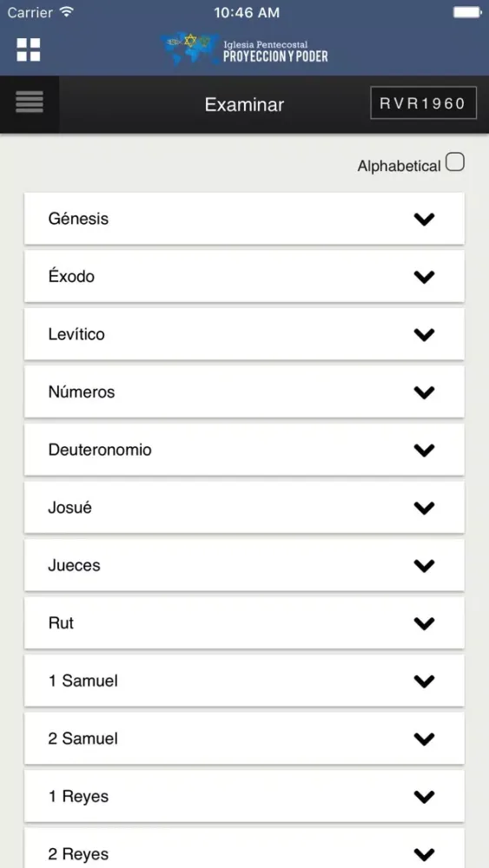Image resolution: width=489 pixels, height=868 pixels.
Task: Open the RVR1960 version selector
Action: pyautogui.click(x=423, y=103)
